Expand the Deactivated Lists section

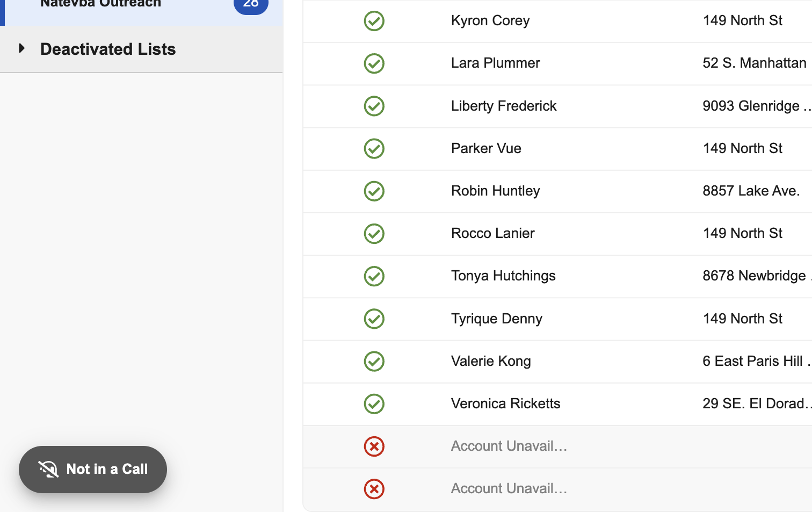tap(21, 48)
